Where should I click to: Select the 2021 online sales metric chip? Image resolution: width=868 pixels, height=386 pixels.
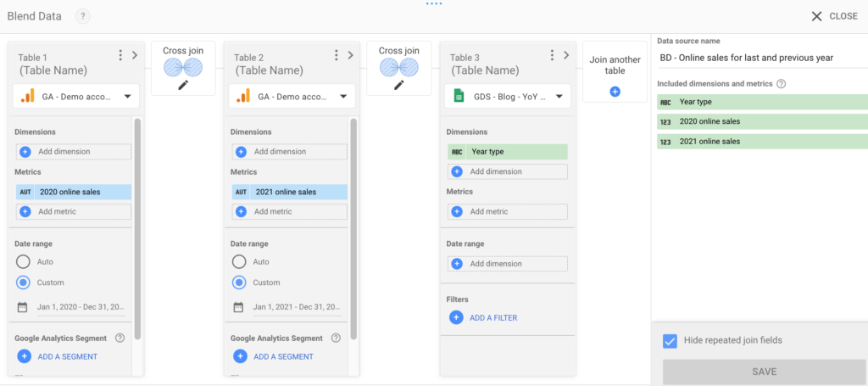pos(289,193)
